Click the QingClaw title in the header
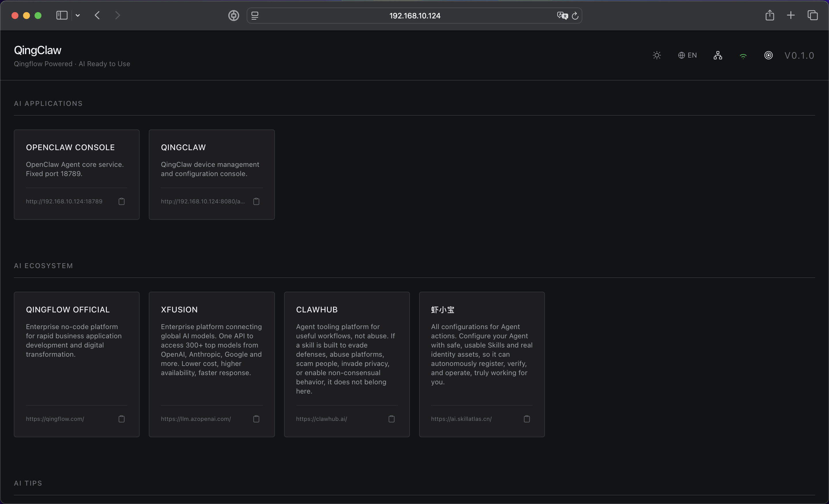This screenshot has width=829, height=504. click(38, 50)
